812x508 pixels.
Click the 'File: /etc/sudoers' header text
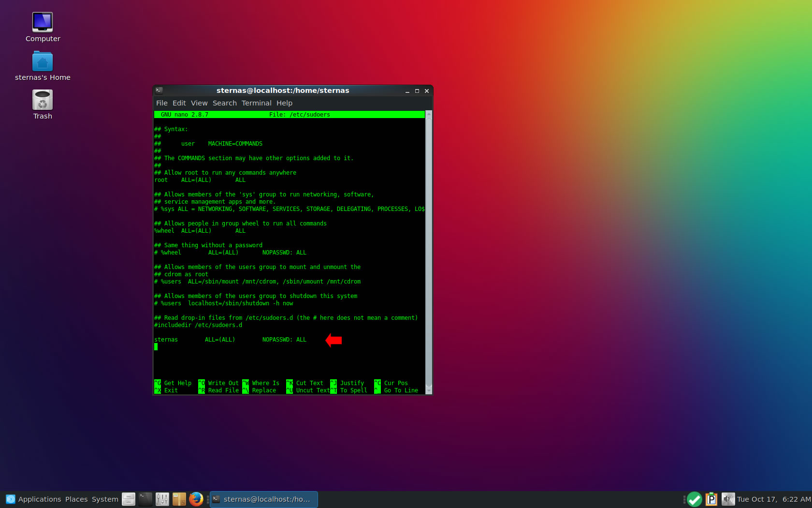300,115
